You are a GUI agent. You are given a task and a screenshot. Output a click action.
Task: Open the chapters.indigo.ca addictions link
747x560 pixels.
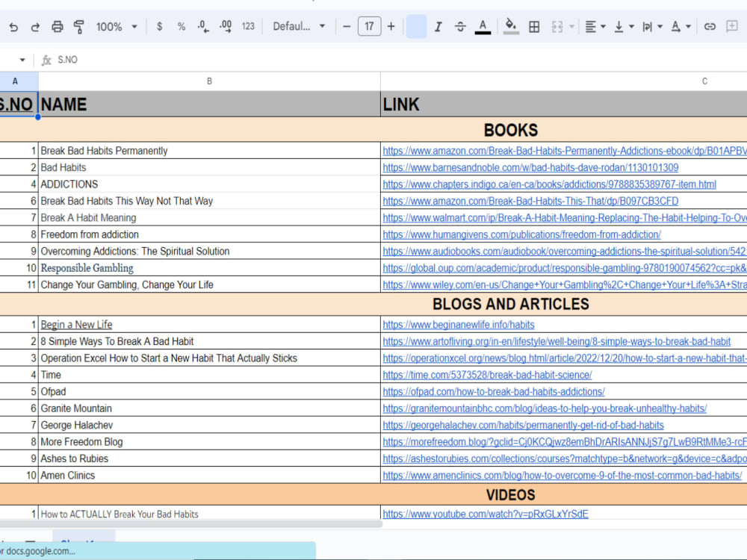pyautogui.click(x=549, y=184)
